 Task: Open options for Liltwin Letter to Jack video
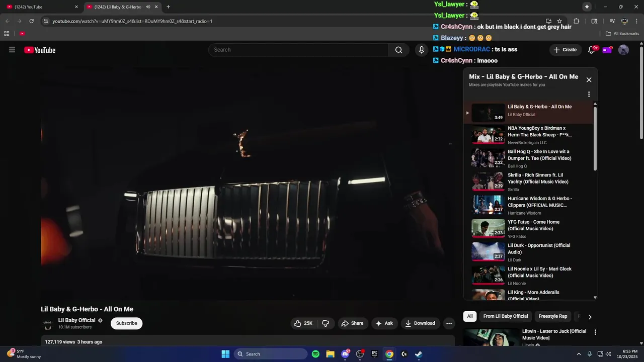595,332
